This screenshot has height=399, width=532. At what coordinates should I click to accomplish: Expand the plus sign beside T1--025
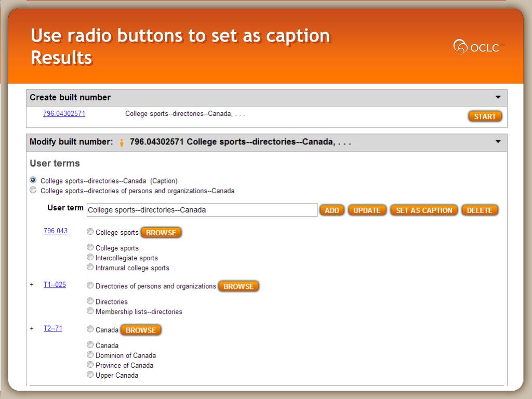[x=32, y=285]
